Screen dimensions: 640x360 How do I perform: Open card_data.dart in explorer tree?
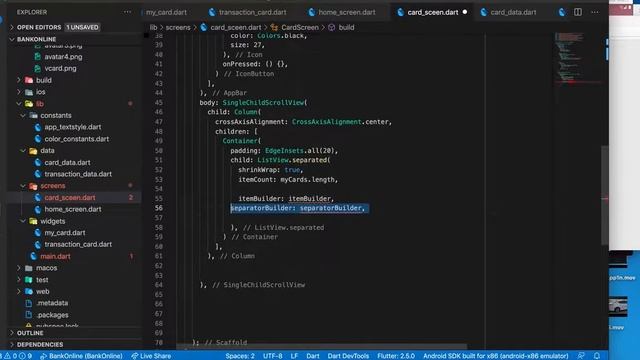coord(67,162)
